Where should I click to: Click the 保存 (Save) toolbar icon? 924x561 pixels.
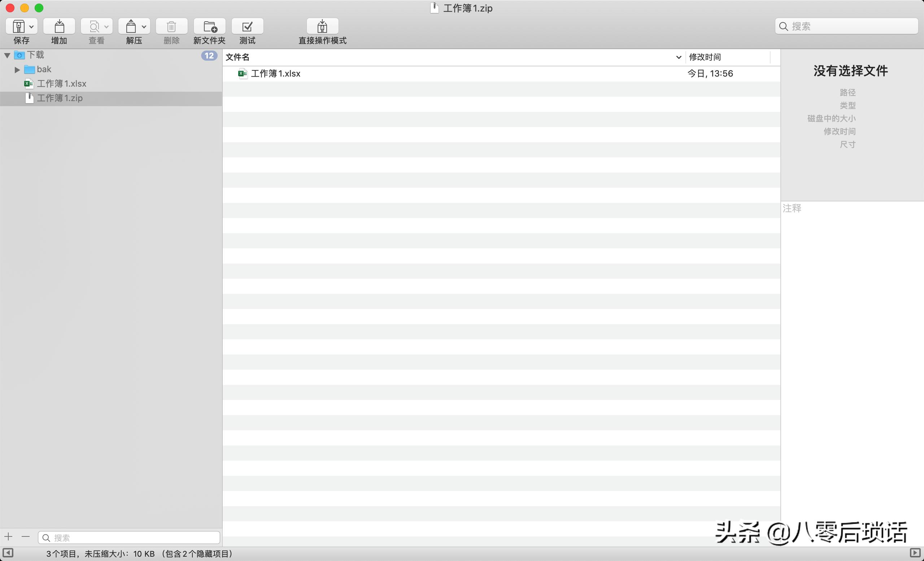pos(18,27)
